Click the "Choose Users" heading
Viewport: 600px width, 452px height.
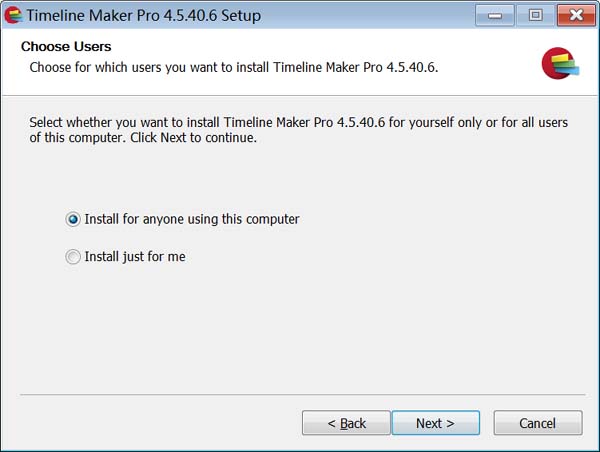66,47
